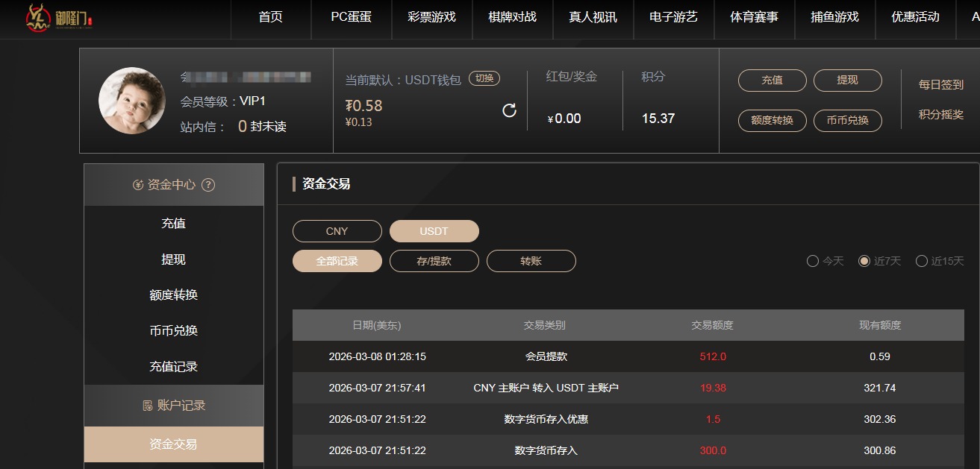Select the 近15天 radio button
This screenshot has height=469, width=980.
(x=923, y=261)
